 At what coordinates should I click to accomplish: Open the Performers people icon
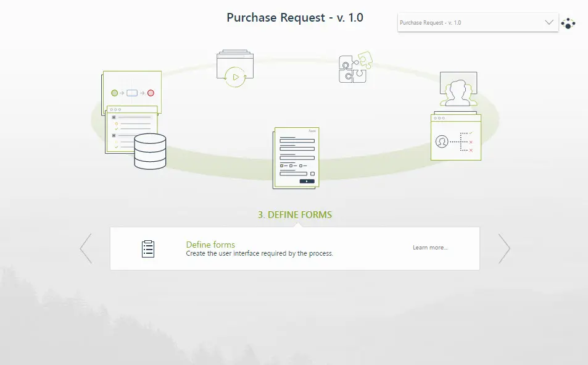point(458,89)
